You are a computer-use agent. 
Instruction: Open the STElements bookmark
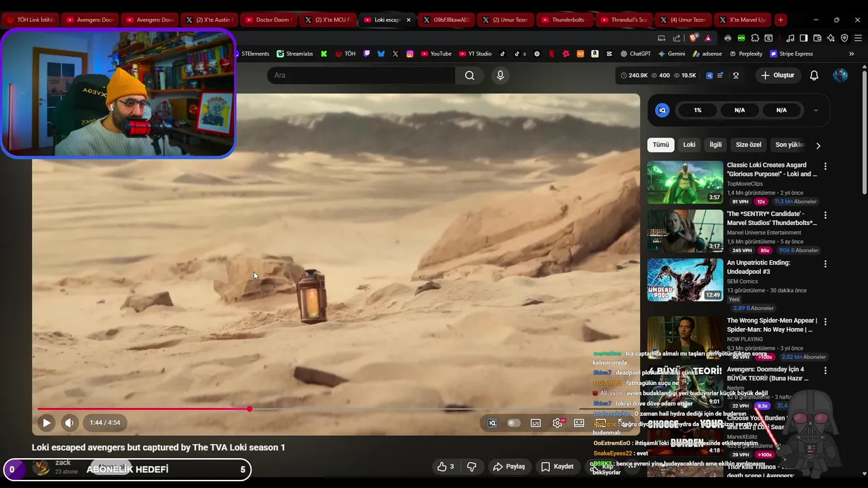(x=251, y=54)
